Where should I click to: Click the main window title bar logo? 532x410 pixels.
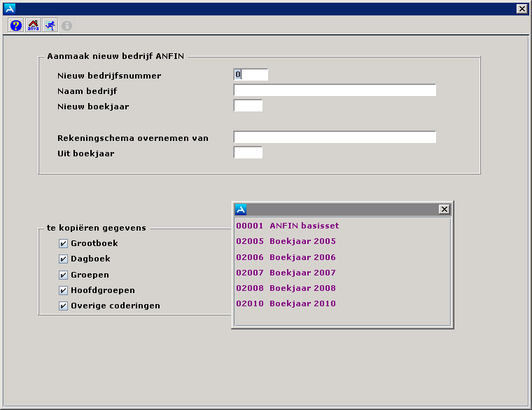10,8
